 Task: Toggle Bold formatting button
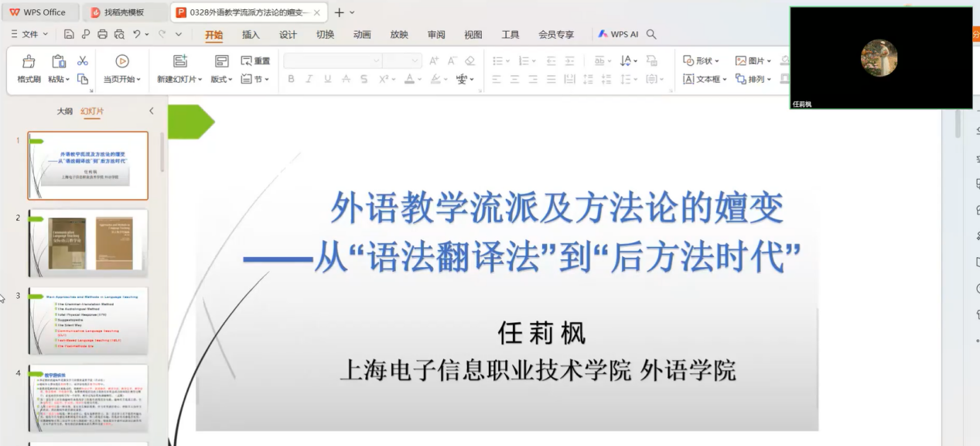click(291, 79)
